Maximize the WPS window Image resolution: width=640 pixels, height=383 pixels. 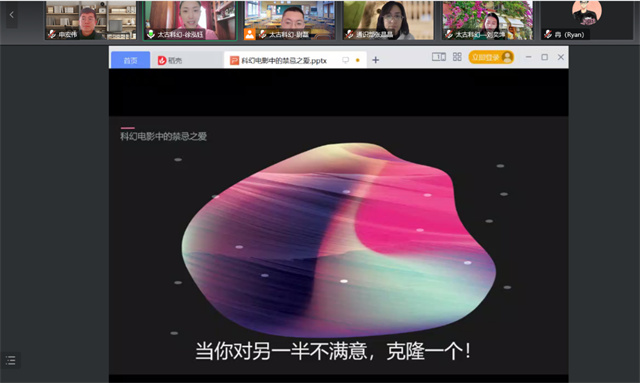[544, 57]
